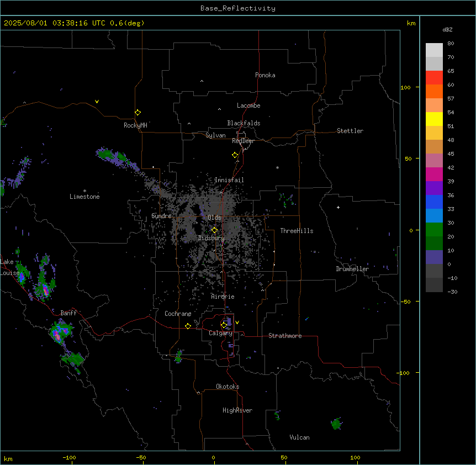Select the Drumheller label
Viewport: 476px width, 465px height.
tap(352, 269)
